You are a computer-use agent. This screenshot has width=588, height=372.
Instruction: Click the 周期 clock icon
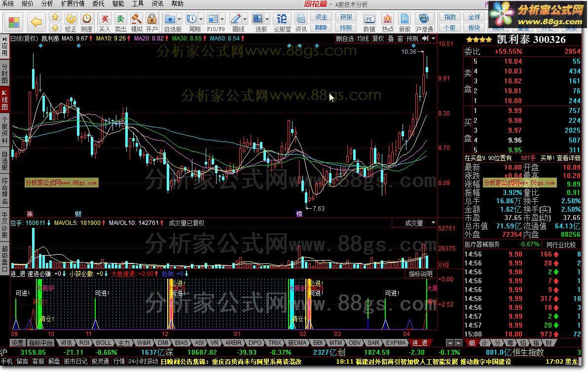(x=191, y=18)
